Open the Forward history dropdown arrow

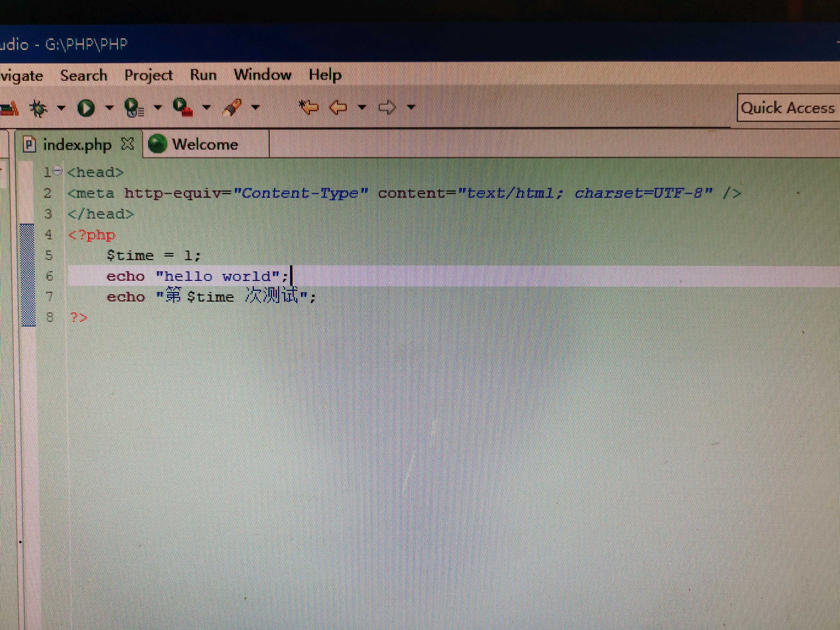411,108
